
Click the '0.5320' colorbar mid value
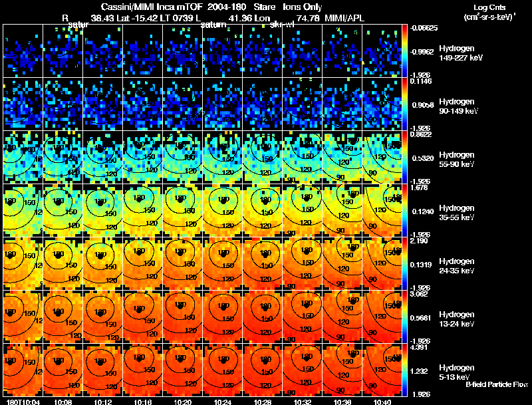422,158
